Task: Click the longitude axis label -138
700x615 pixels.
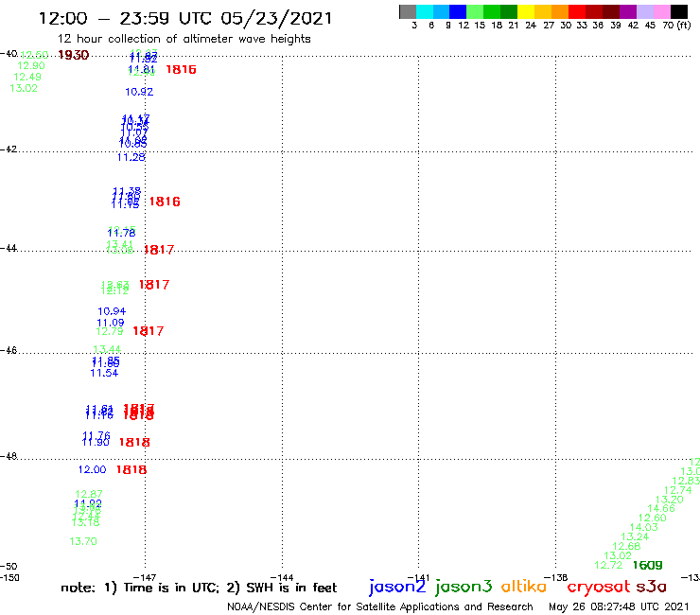Action: [556, 577]
